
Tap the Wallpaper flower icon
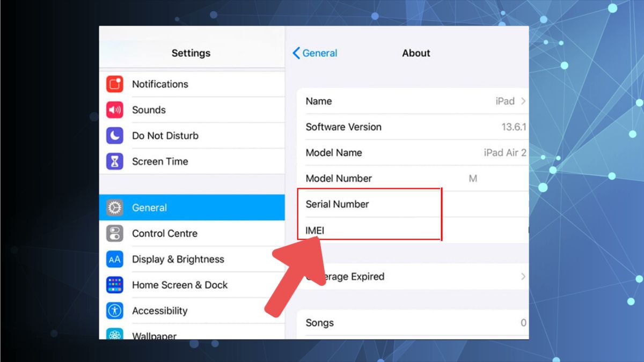115,334
